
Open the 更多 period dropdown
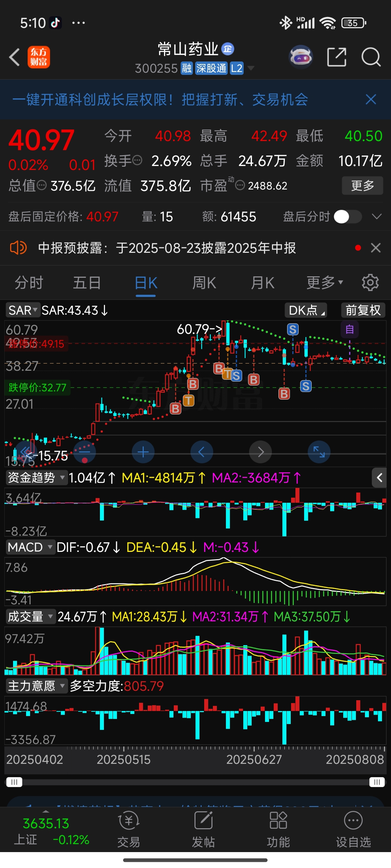[x=325, y=283]
